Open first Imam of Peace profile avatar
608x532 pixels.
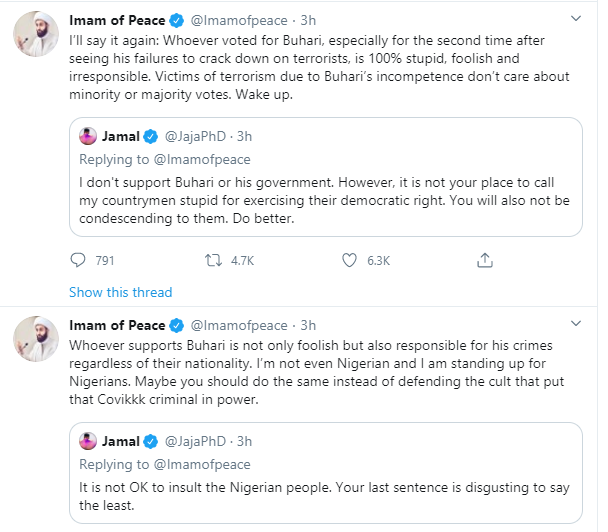[x=36, y=34]
